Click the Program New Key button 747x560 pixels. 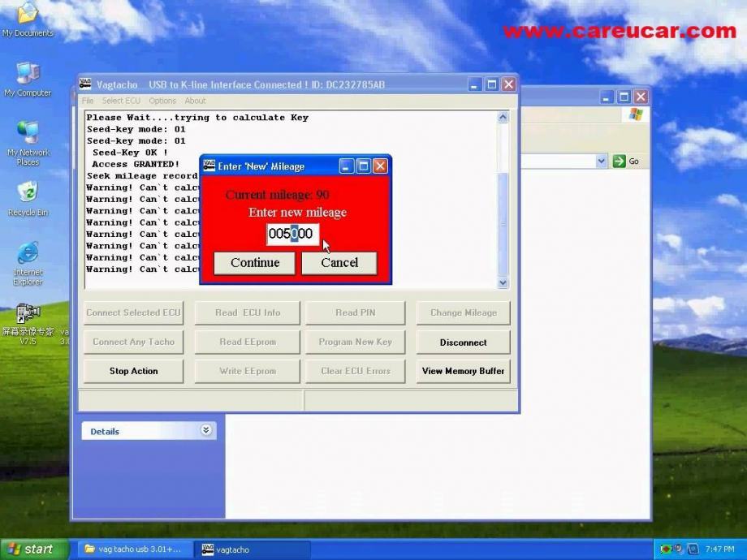356,342
